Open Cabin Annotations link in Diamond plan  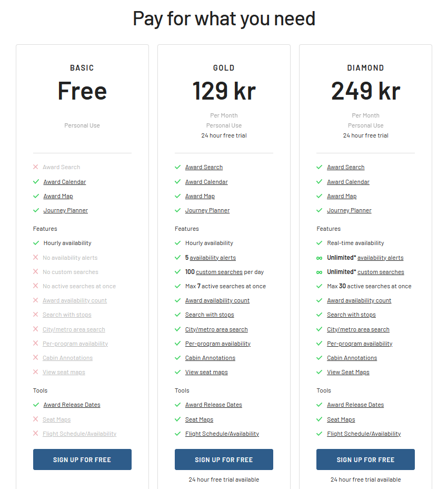pyautogui.click(x=352, y=358)
